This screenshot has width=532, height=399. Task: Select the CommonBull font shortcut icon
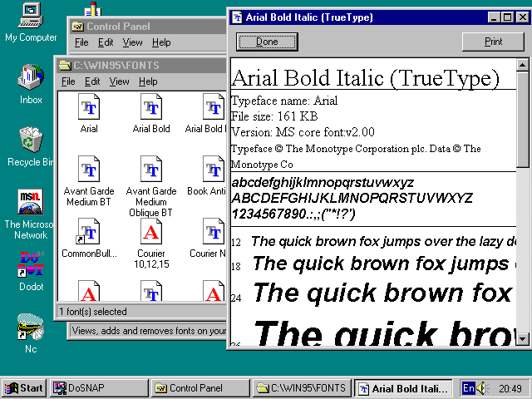(x=89, y=232)
